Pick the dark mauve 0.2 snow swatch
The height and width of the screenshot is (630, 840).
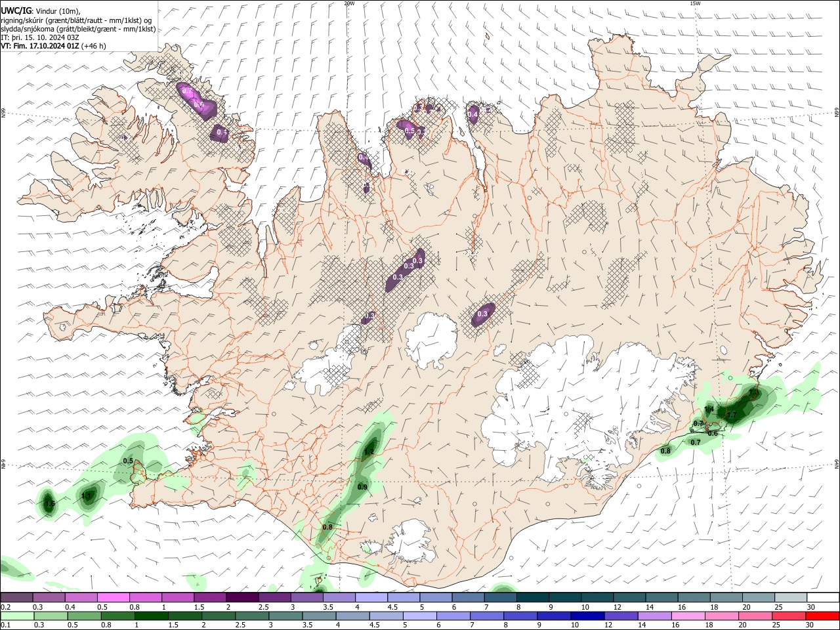click(x=16, y=597)
